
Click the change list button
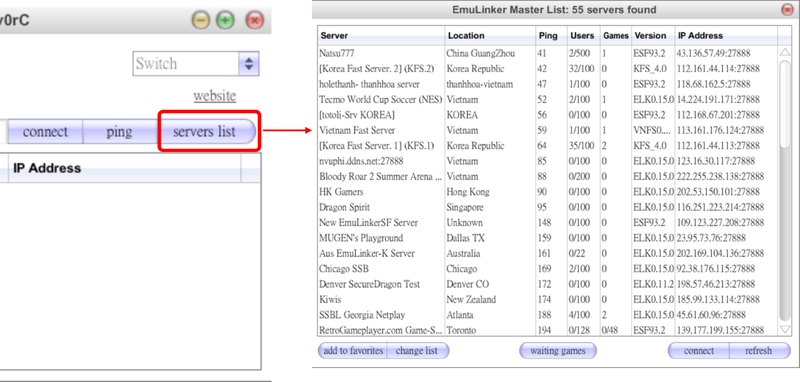coord(417,351)
